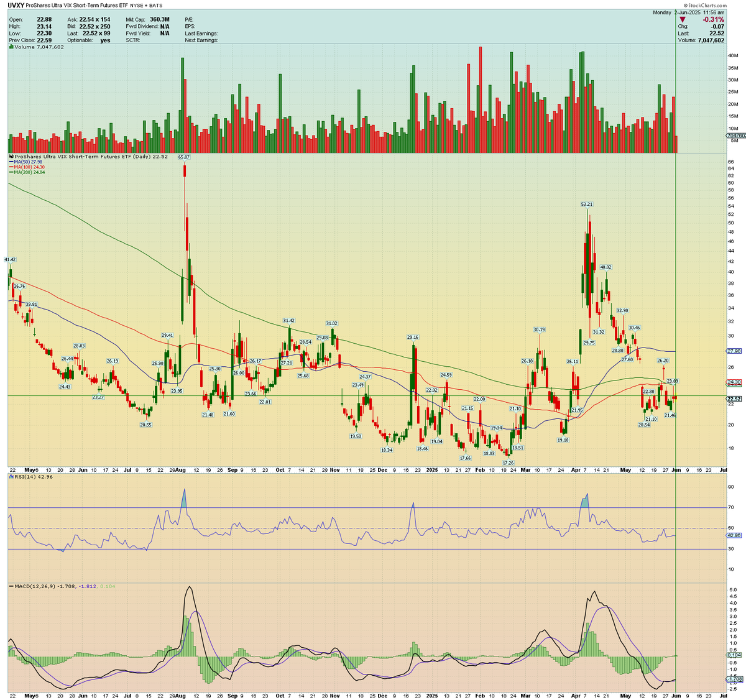The height and width of the screenshot is (700, 746).
Task: Click the 20.55 July low price label
Action: [145, 425]
